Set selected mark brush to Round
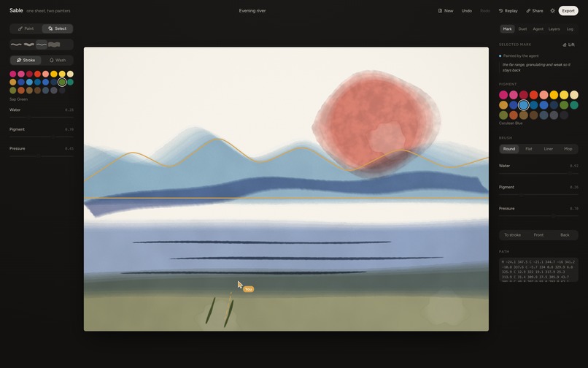 509,149
